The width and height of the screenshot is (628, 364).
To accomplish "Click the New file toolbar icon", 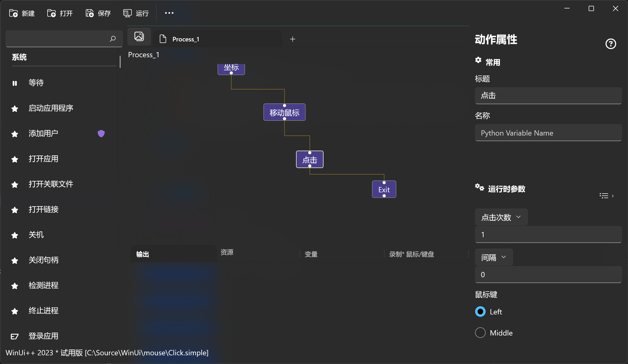I will pos(13,13).
